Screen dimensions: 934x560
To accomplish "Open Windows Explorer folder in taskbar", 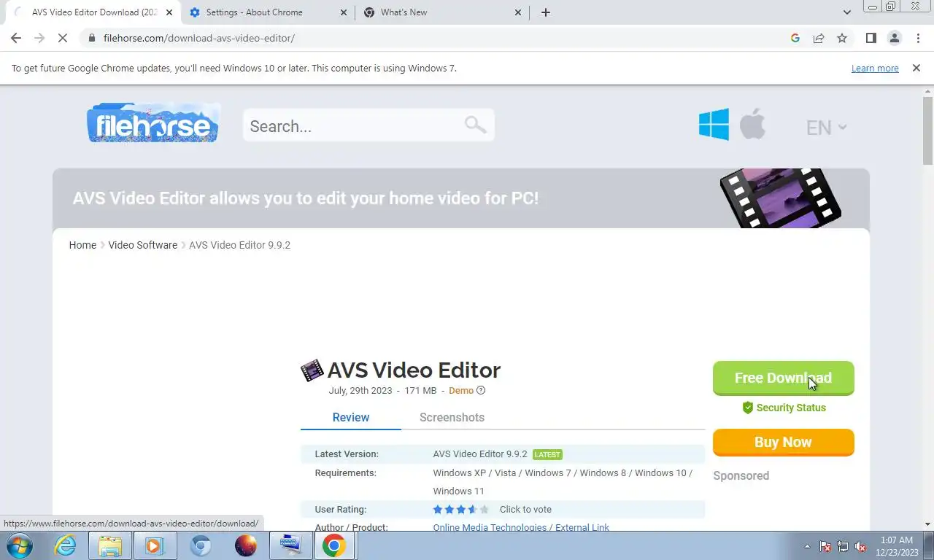I will tap(110, 545).
